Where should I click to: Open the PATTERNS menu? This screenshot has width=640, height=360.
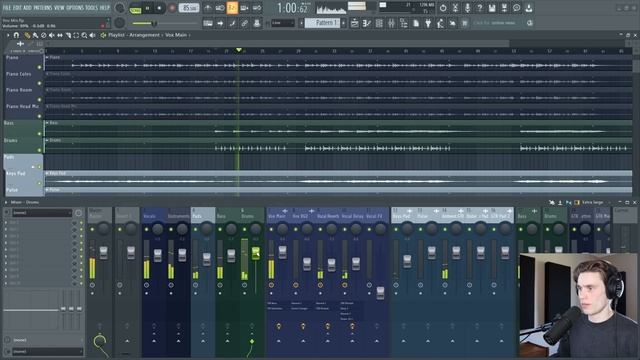click(x=43, y=8)
